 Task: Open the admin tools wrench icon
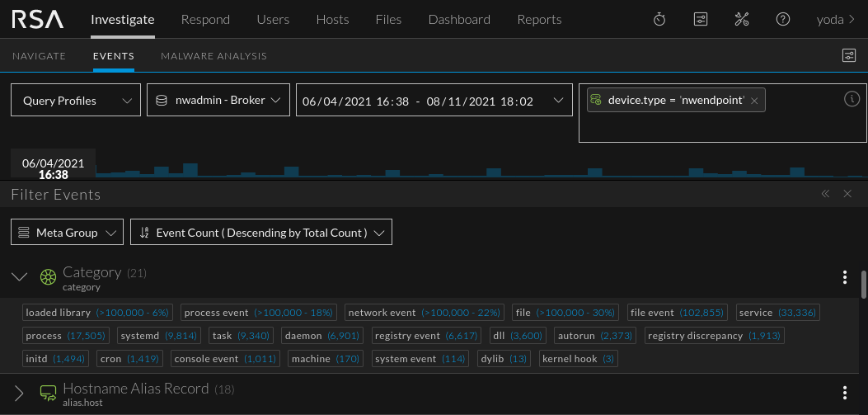[741, 19]
